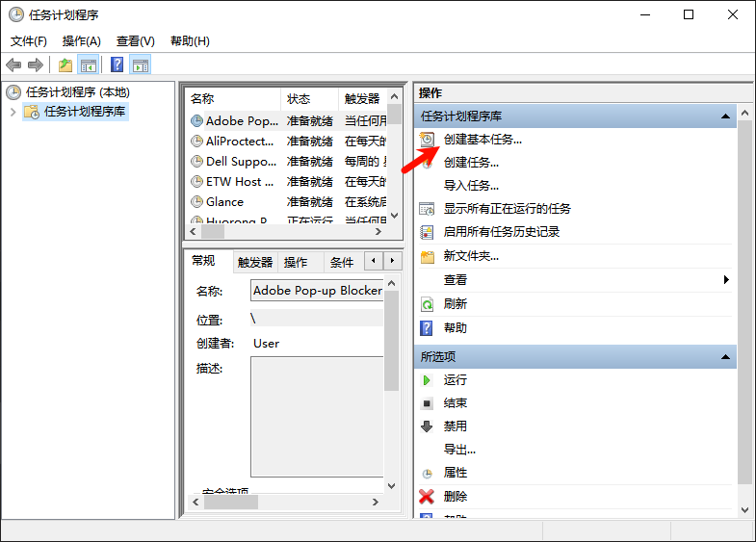This screenshot has width=756, height=542.
Task: Toggle the show/hide action pane icon
Action: point(141,65)
